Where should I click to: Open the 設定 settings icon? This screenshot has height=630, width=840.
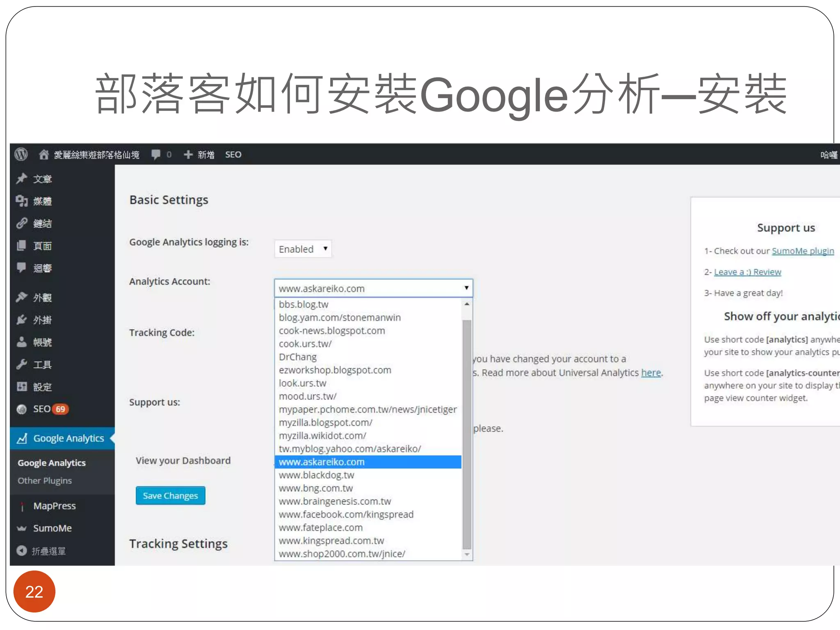pyautogui.click(x=22, y=386)
